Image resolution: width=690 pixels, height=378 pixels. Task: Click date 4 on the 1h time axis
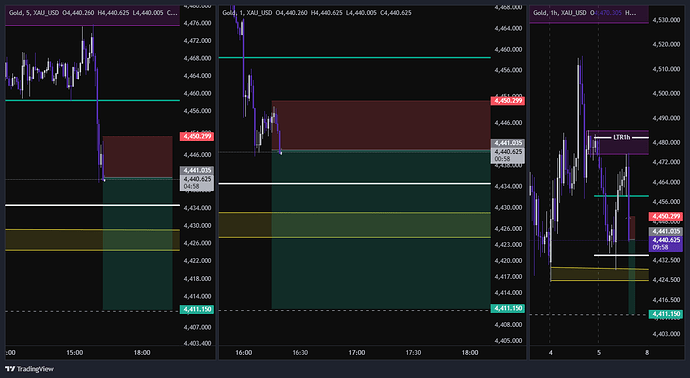coord(551,353)
